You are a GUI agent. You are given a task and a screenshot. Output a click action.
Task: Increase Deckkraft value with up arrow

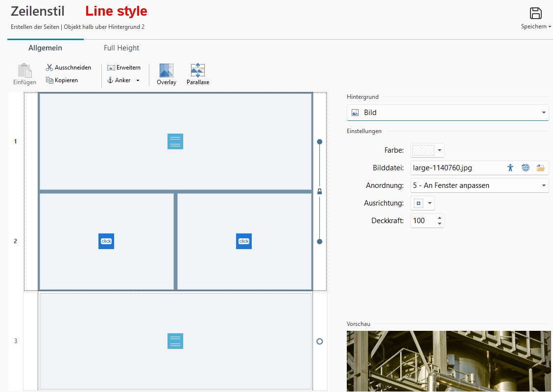(x=440, y=218)
